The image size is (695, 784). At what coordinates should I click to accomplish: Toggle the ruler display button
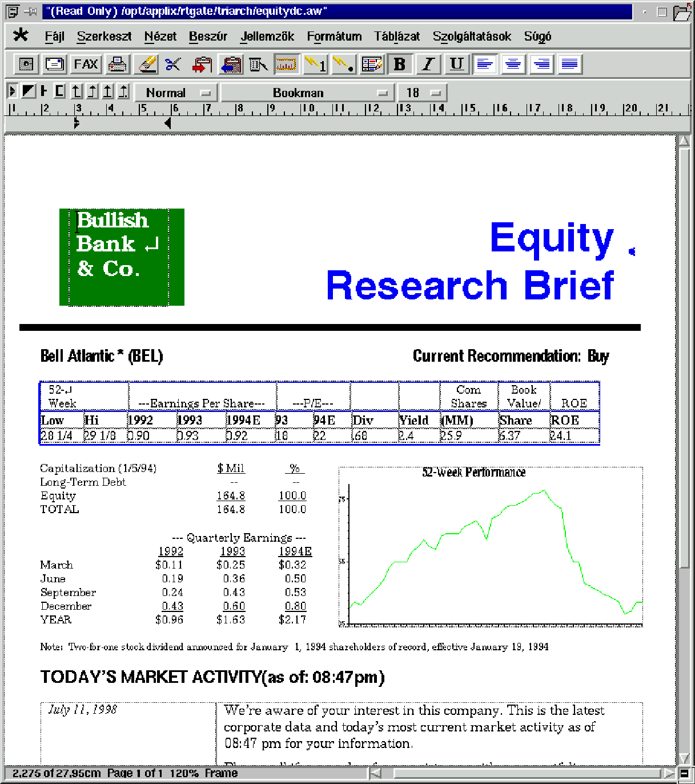pyautogui.click(x=286, y=64)
